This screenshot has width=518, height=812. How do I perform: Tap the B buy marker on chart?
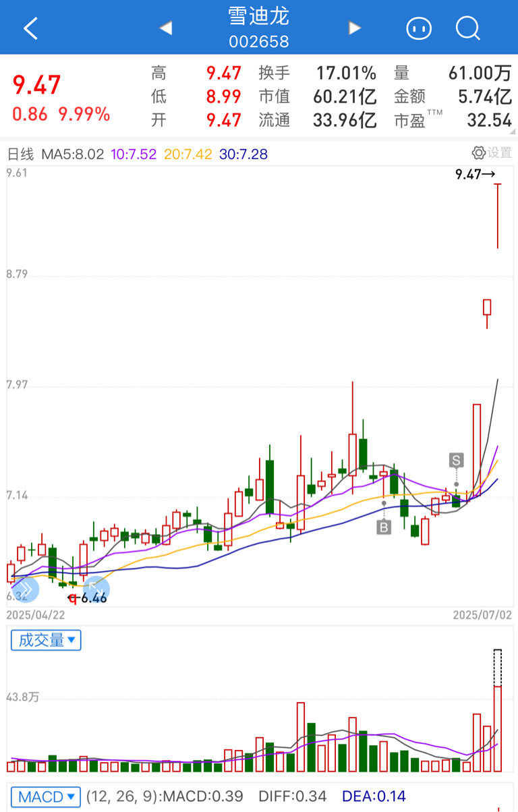pos(384,527)
